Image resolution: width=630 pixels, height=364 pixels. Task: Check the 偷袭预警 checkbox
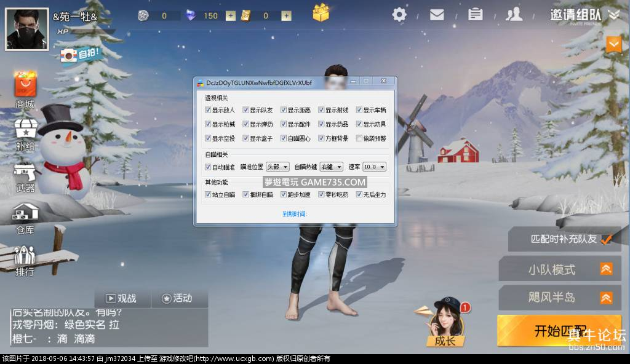coord(359,138)
